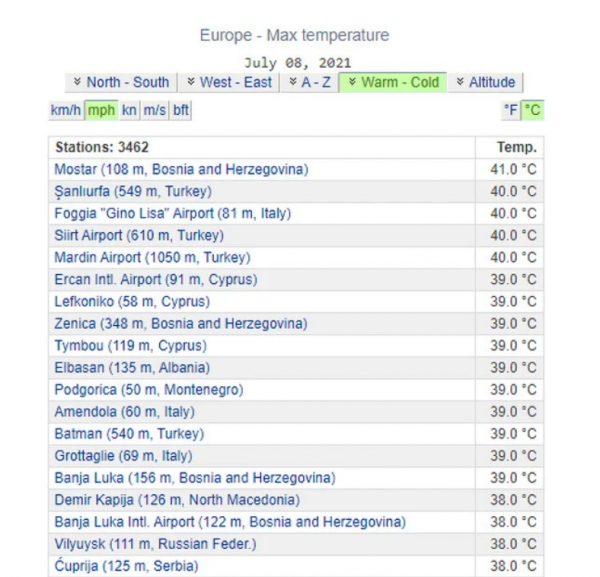Open Podgorica, Montenegro station
The height and width of the screenshot is (577, 600).
(148, 389)
